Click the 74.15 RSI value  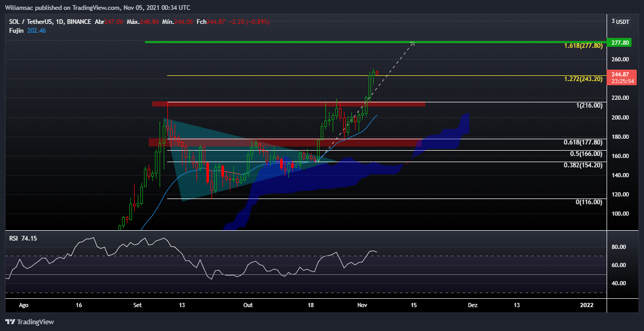(x=30, y=238)
